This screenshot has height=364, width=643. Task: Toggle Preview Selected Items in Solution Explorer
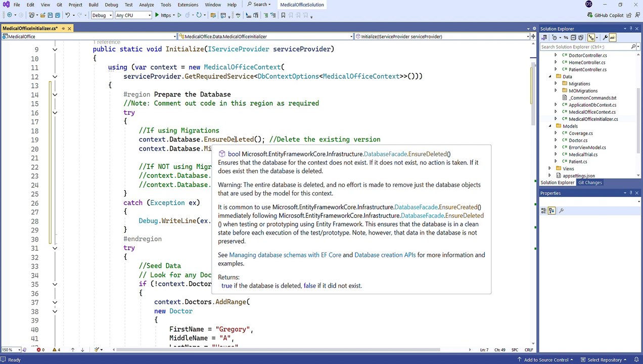pyautogui.click(x=613, y=37)
